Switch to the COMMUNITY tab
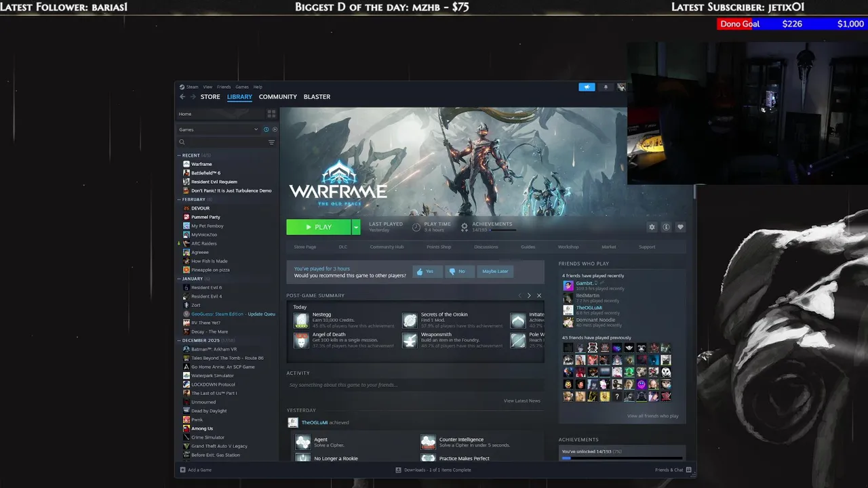This screenshot has width=868, height=488. [278, 97]
